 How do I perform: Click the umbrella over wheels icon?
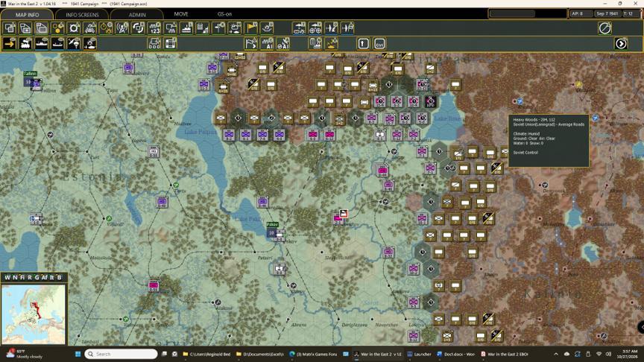(x=315, y=28)
